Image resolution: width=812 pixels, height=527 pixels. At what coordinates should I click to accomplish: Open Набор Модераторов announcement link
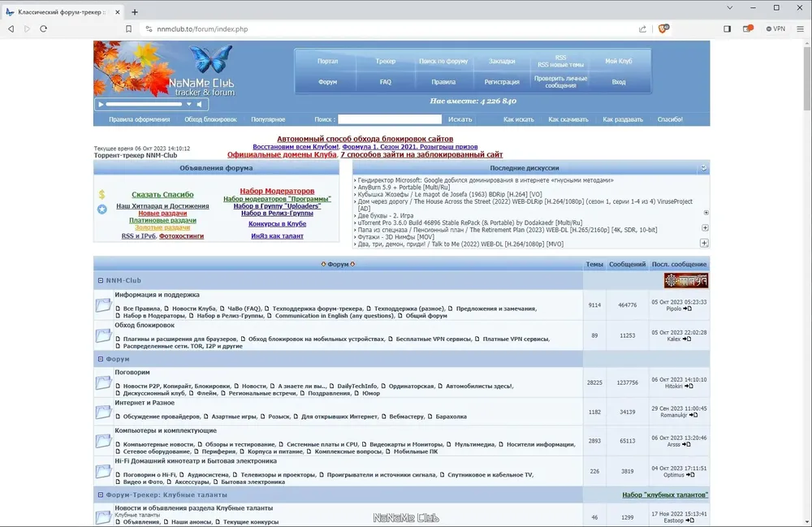pyautogui.click(x=277, y=191)
